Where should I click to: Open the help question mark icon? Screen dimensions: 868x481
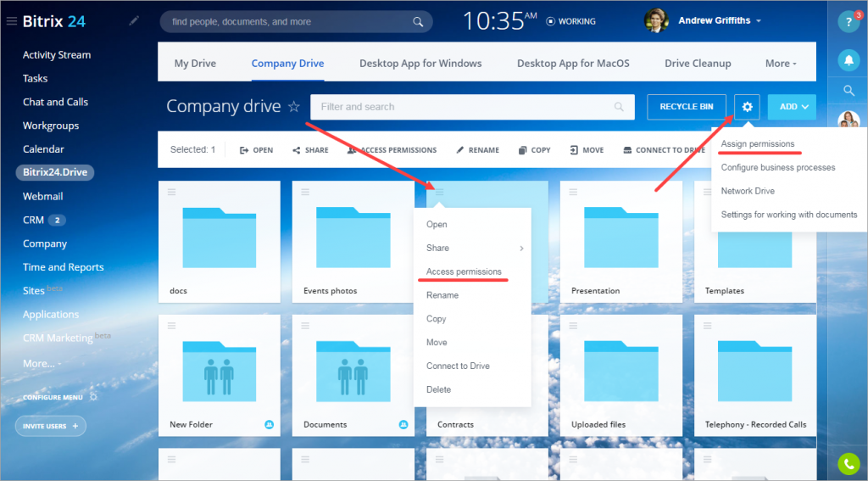click(849, 22)
